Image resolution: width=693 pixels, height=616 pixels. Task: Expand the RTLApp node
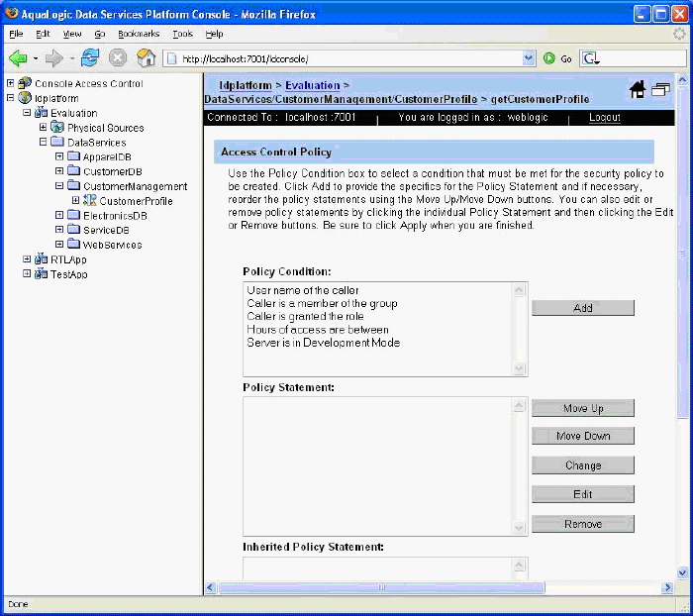tap(27, 259)
